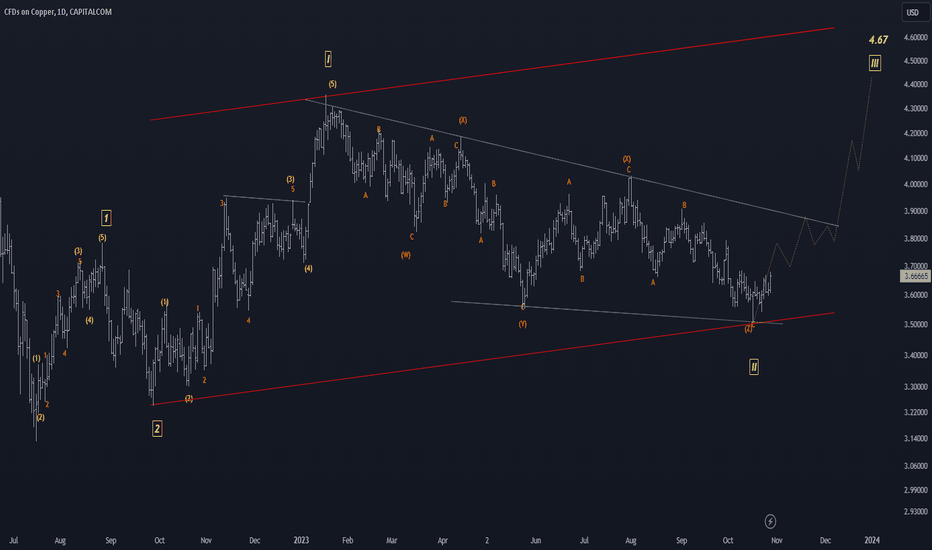
Task: Click the 3.22000 price axis label
Action: [915, 412]
